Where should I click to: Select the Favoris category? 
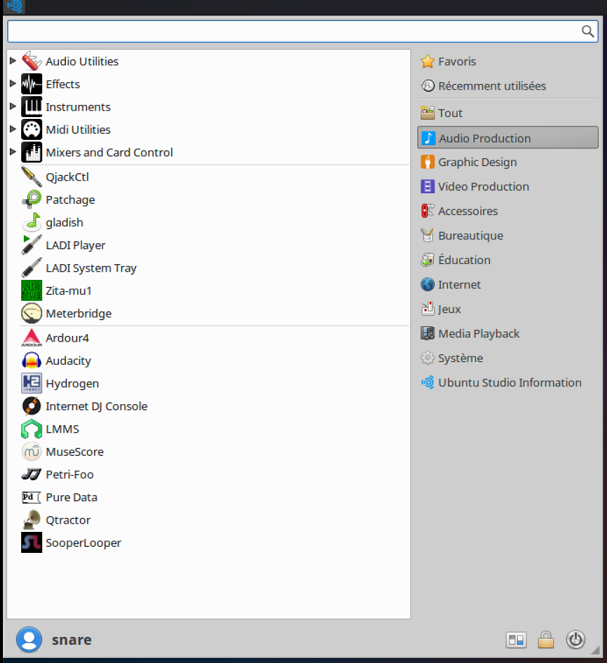(x=508, y=62)
